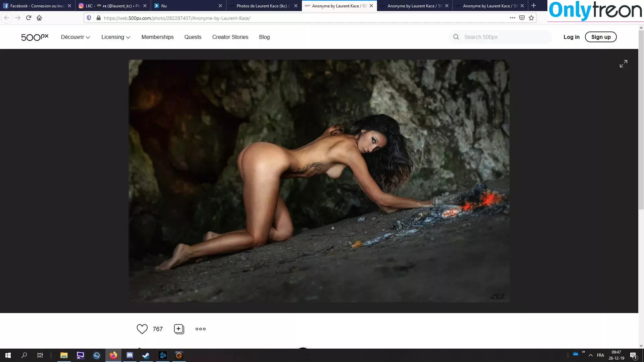Click the scrollbar down arrow
The image size is (644, 362).
(x=641, y=346)
